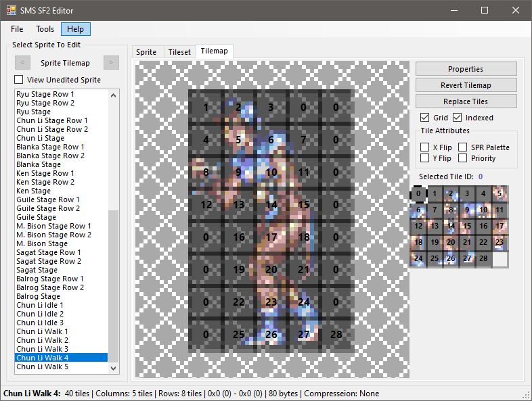532x401 pixels.
Task: Click the SMS SF2 Editor app icon
Action: coord(12,11)
